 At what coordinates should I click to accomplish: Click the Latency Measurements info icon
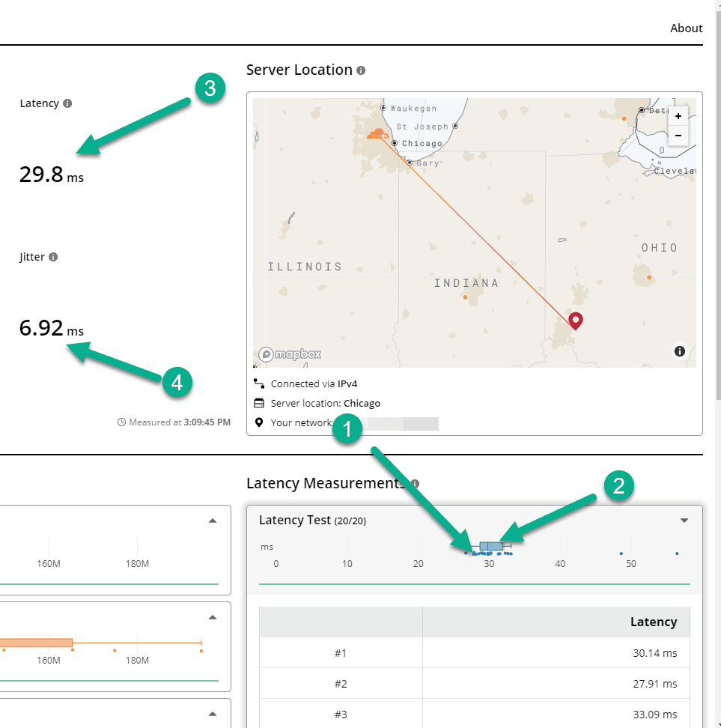[416, 484]
